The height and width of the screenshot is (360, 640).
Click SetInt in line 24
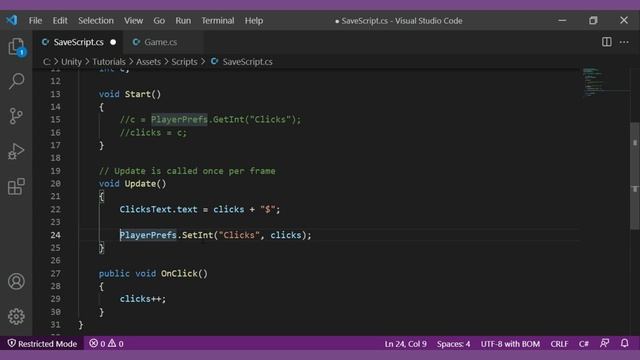pos(198,235)
